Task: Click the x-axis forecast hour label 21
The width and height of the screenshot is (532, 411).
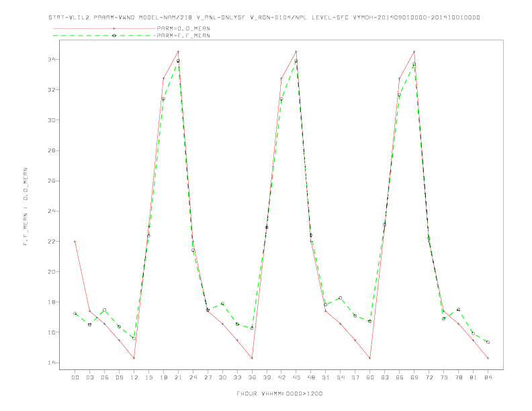Action: click(x=178, y=377)
